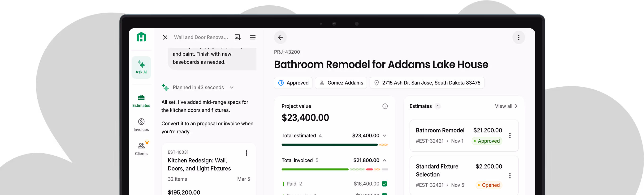
Task: Click the Estimates count badge 4
Action: click(437, 106)
